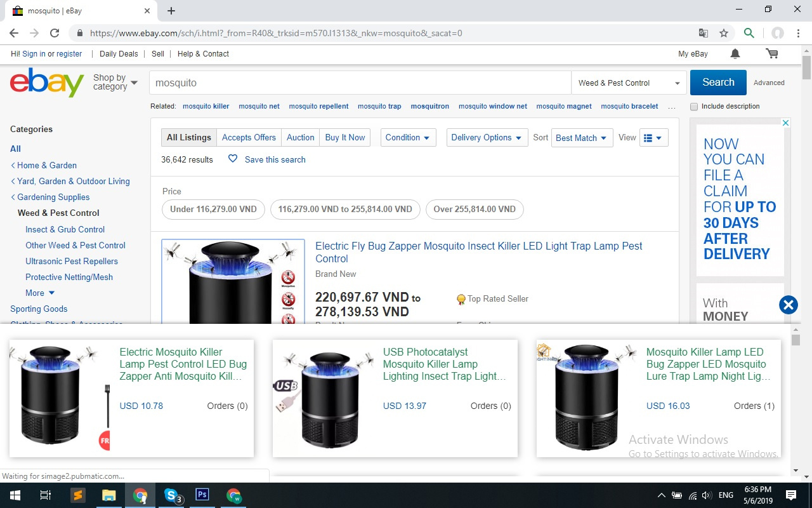Open the related search mosquito killer
The height and width of the screenshot is (508, 812).
206,106
